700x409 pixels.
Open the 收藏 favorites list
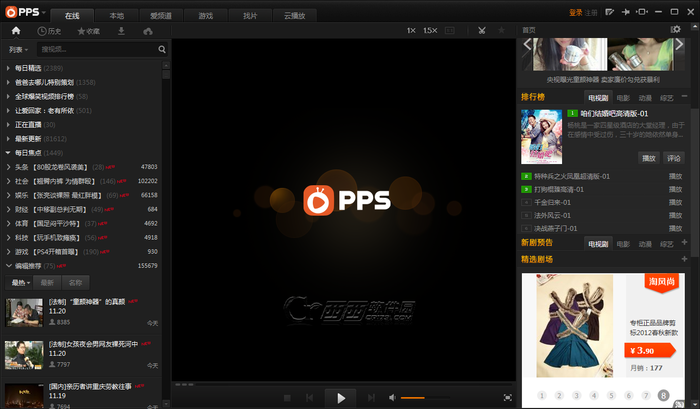[88, 31]
